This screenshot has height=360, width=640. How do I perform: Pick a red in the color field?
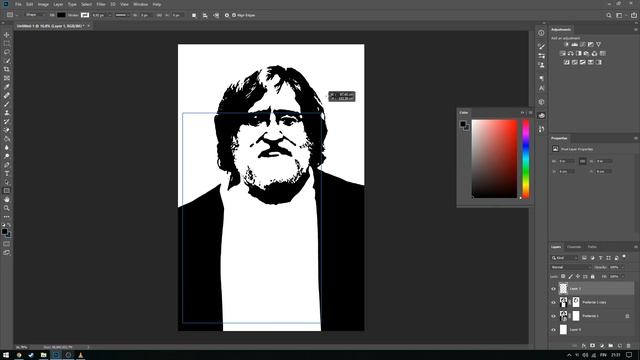coord(494,159)
